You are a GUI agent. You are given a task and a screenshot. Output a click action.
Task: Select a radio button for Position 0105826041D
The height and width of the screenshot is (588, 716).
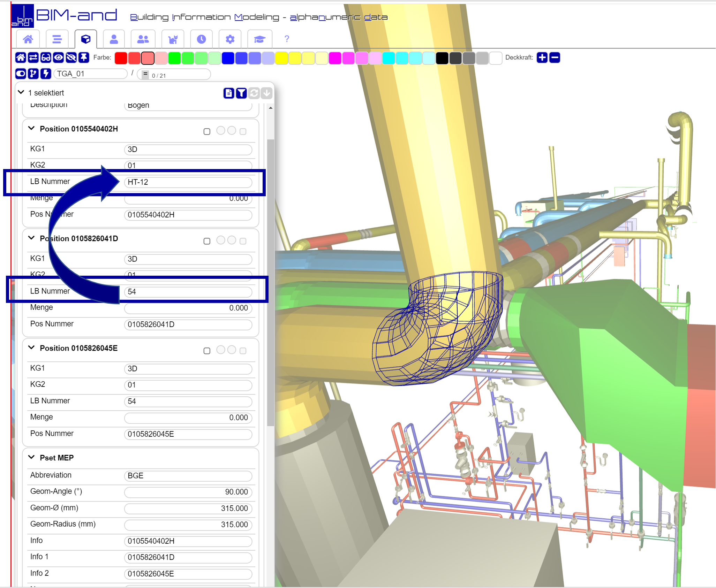[220, 240]
